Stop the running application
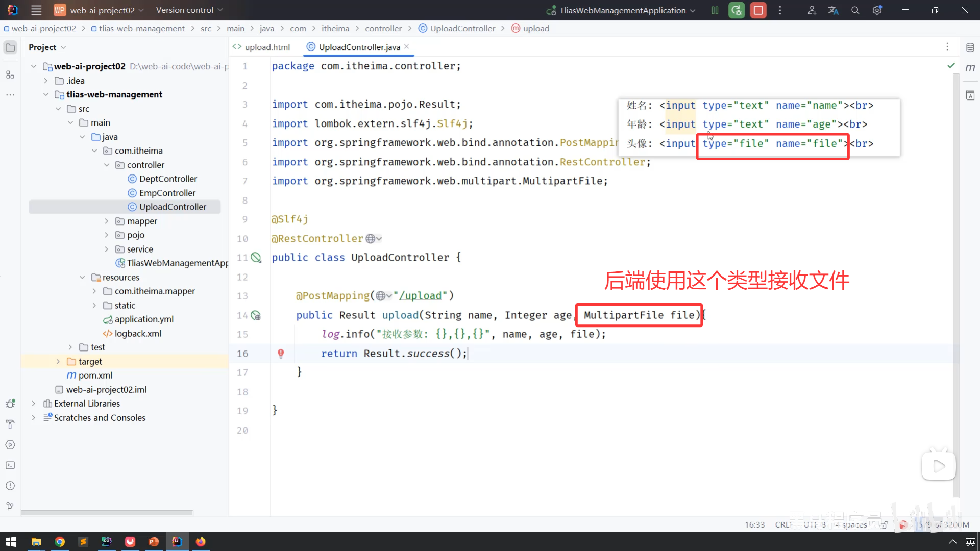Viewport: 980px width, 551px height. pyautogui.click(x=758, y=10)
